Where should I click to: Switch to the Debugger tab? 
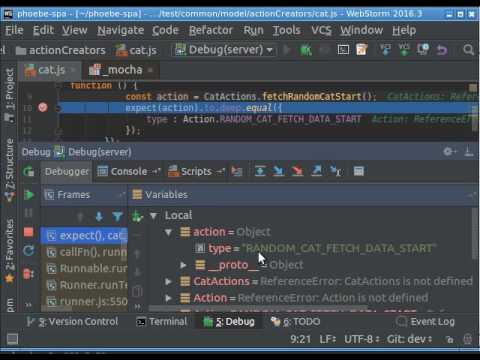tap(67, 171)
